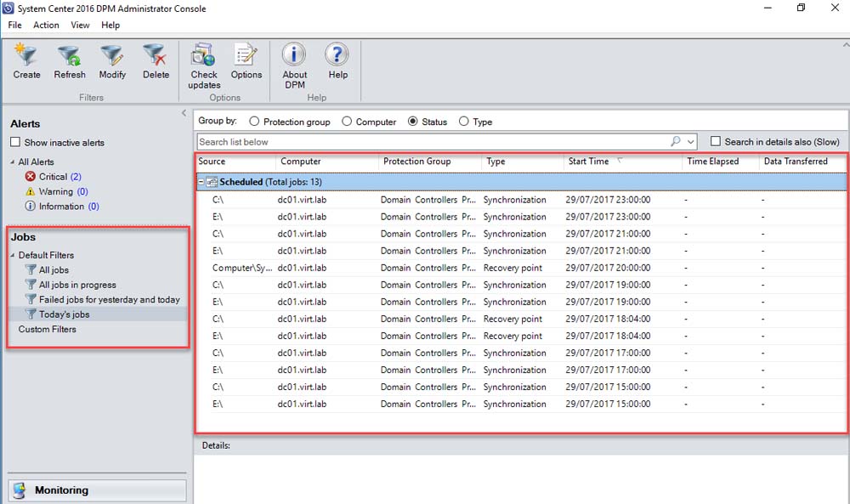
Task: Click the Default Filters tree label
Action: point(46,255)
